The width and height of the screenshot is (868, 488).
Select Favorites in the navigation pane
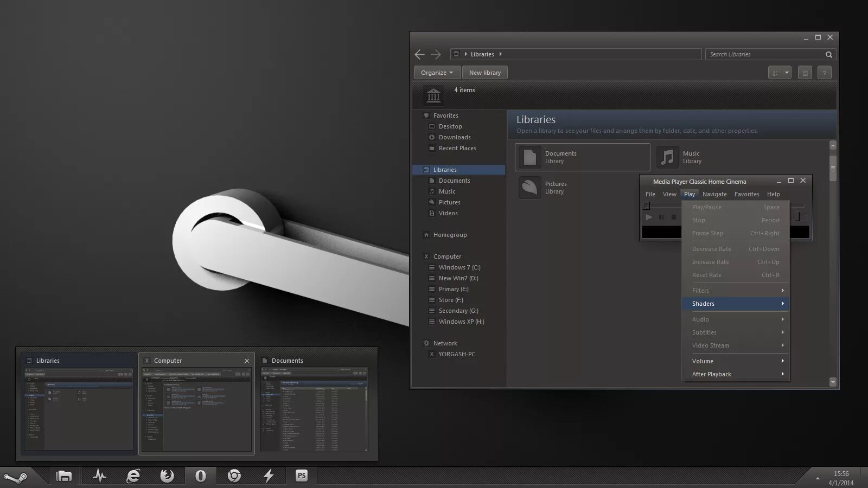click(x=446, y=115)
